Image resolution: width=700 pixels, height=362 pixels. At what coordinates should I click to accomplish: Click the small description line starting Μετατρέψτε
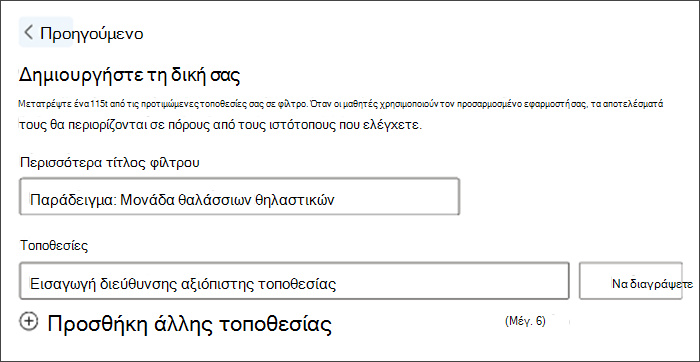click(x=341, y=104)
